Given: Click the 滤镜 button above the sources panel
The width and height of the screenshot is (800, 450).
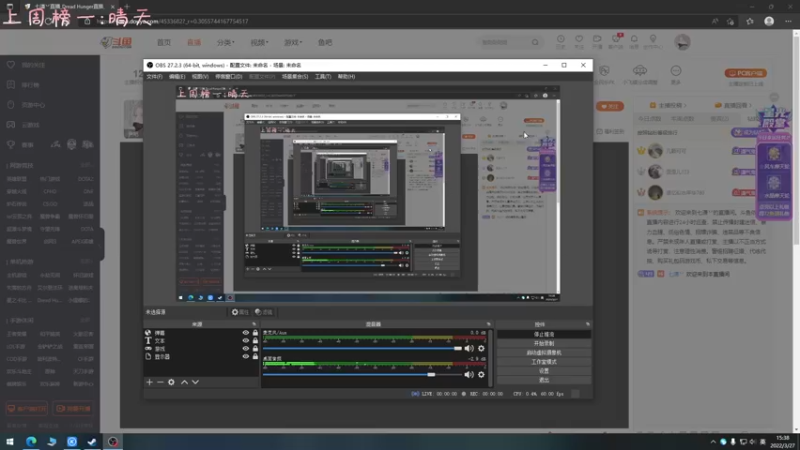Looking at the screenshot, I should [x=264, y=312].
